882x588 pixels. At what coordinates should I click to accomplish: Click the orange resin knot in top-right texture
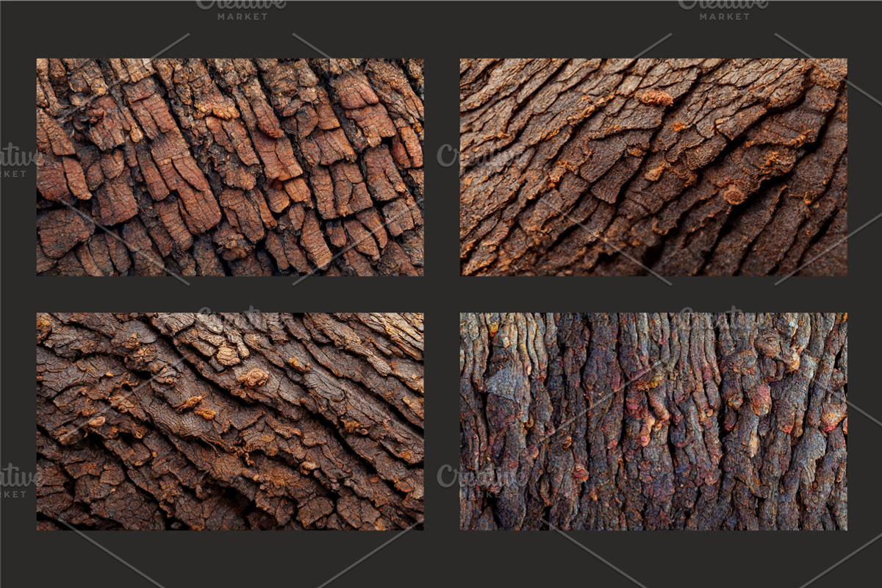pyautogui.click(x=656, y=97)
